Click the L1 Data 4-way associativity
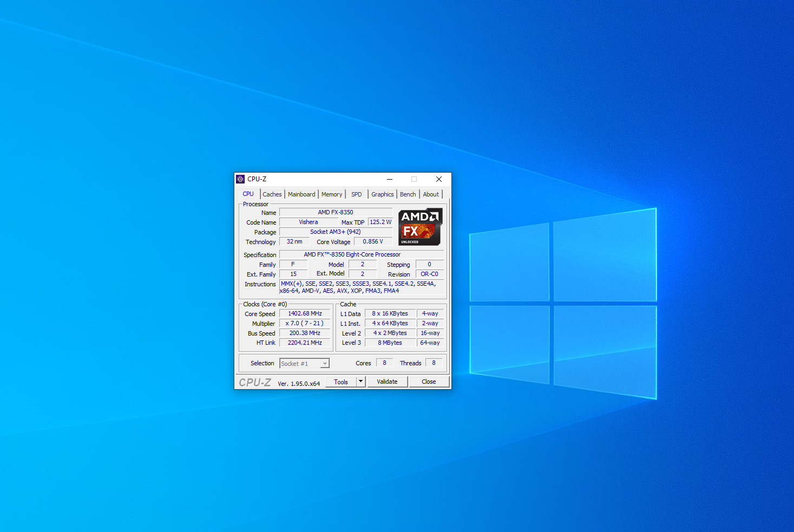The image size is (794, 532). click(x=430, y=313)
